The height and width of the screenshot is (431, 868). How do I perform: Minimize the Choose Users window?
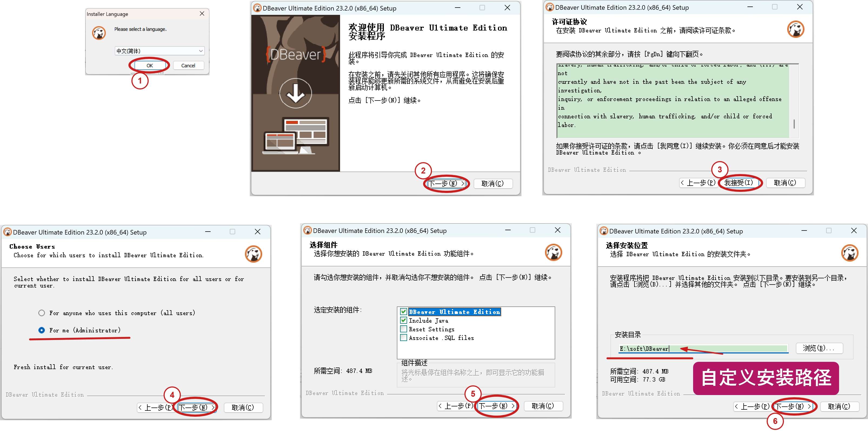pyautogui.click(x=208, y=232)
